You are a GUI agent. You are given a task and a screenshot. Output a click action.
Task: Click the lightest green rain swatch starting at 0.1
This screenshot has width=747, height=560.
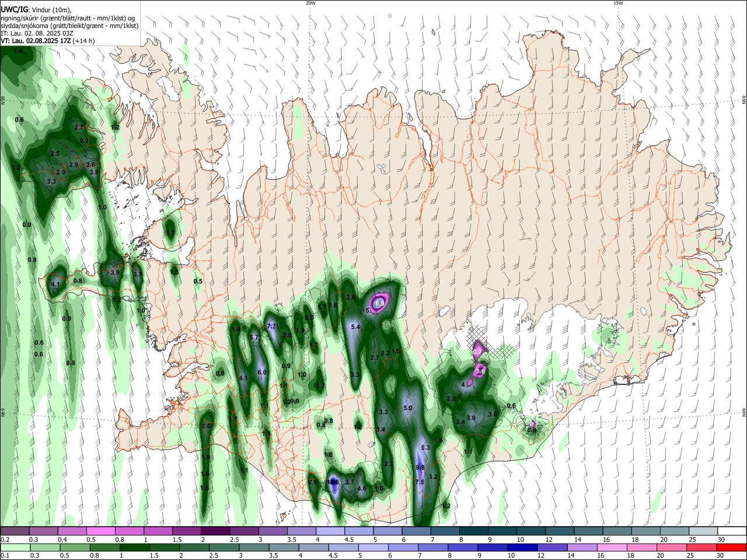point(15,548)
